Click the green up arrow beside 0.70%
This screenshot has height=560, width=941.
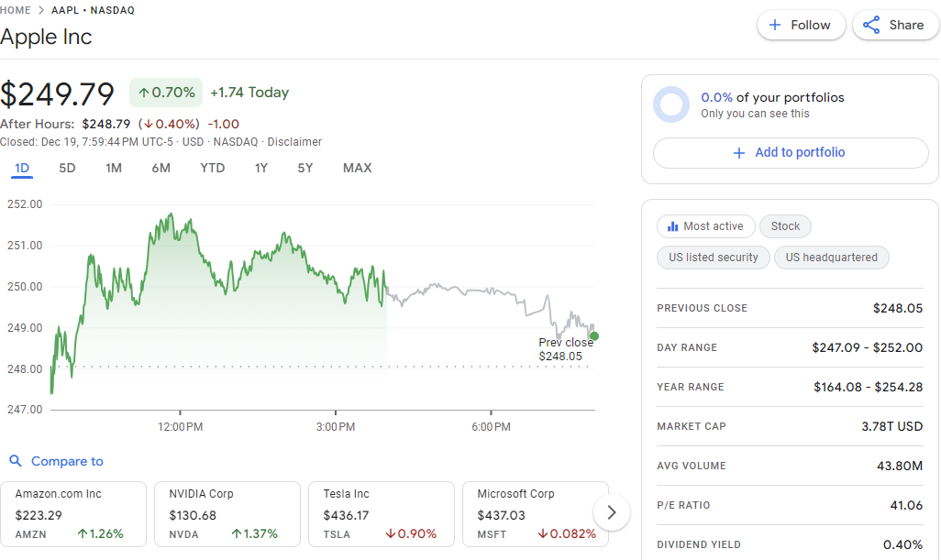tap(143, 93)
